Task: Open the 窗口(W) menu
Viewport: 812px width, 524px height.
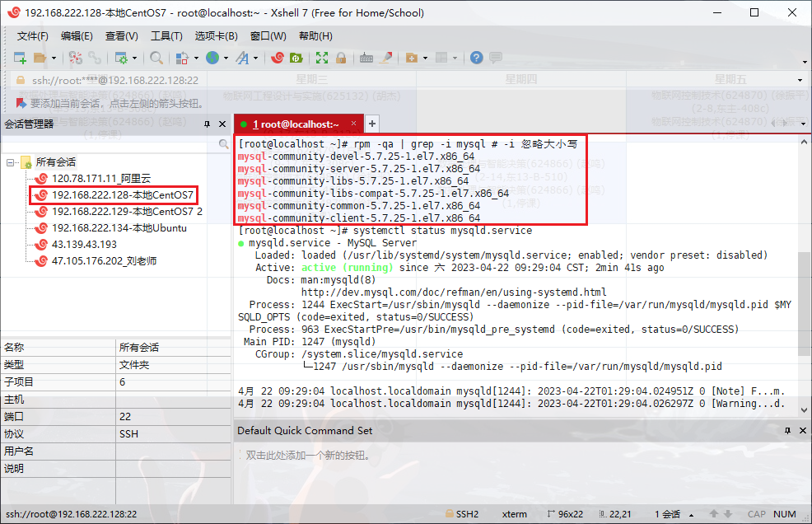Action: [x=268, y=35]
